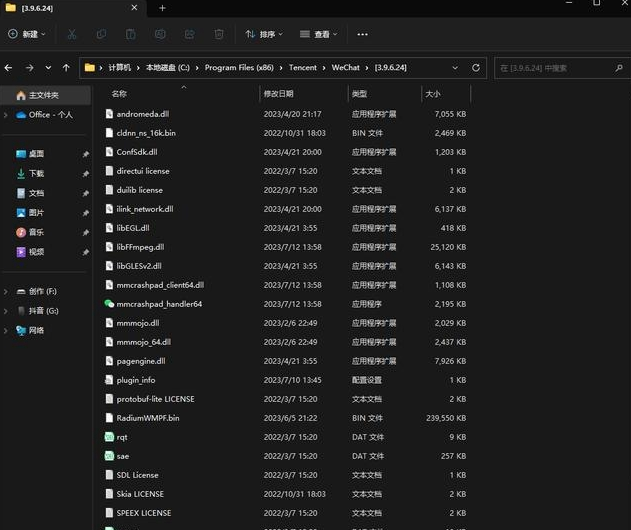Click Tencent in the address breadcrumb
The width and height of the screenshot is (631, 530).
303,68
